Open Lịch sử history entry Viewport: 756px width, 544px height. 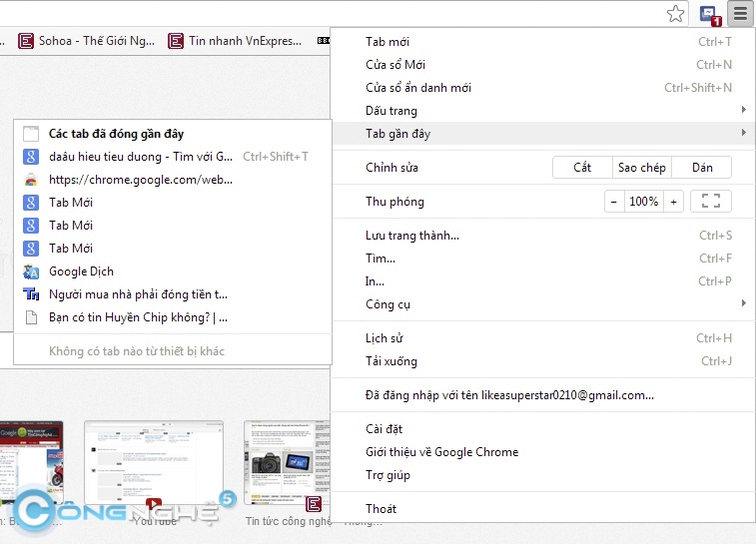(543, 338)
